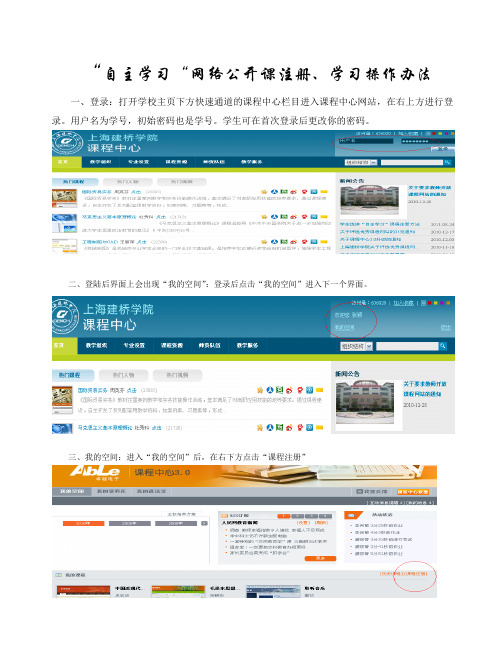
Task: Open the 组织结构 dropdown on the logged-in page
Action: [356, 346]
